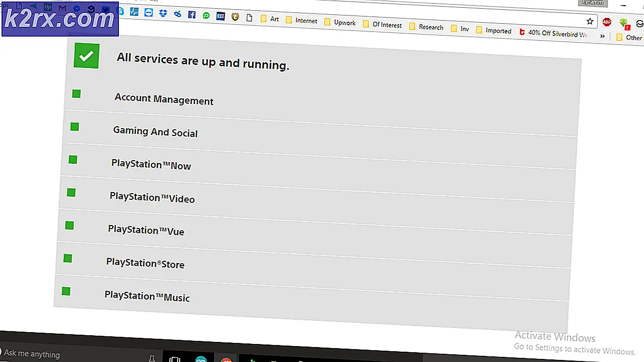Open the blank page bookmark icon
The width and height of the screenshot is (644, 362).
(250, 18)
